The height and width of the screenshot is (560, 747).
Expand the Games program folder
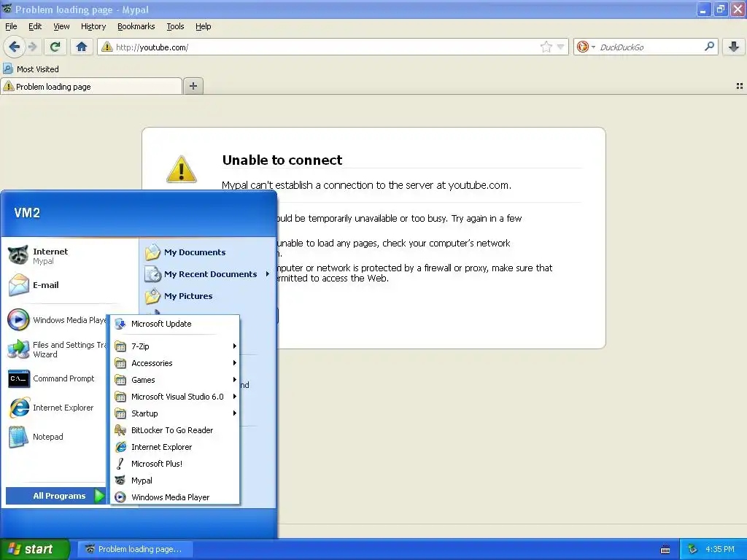coord(175,380)
